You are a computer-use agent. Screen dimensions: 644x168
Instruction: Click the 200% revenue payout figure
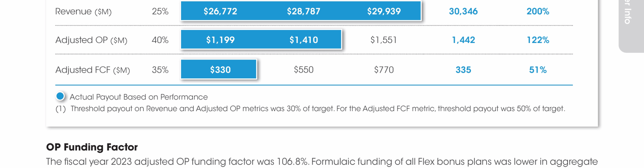[x=538, y=11]
